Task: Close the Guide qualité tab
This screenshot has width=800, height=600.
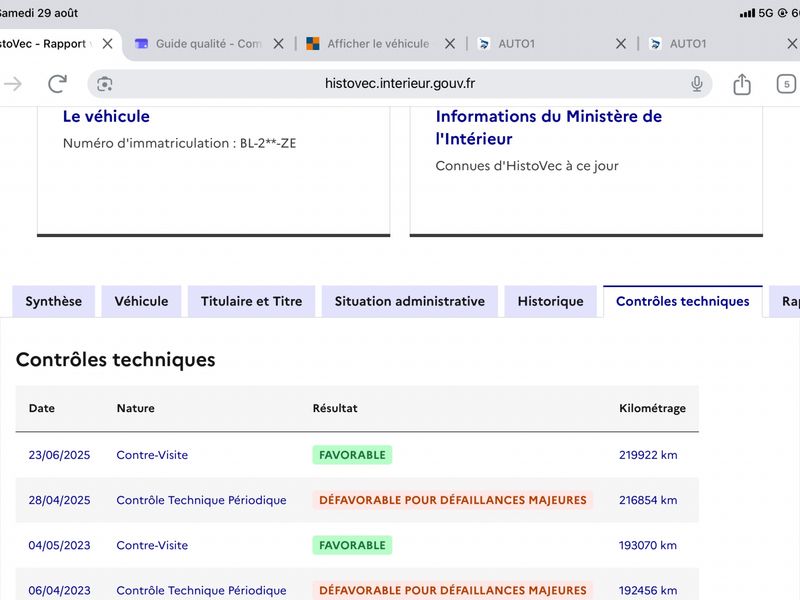Action: coord(278,44)
